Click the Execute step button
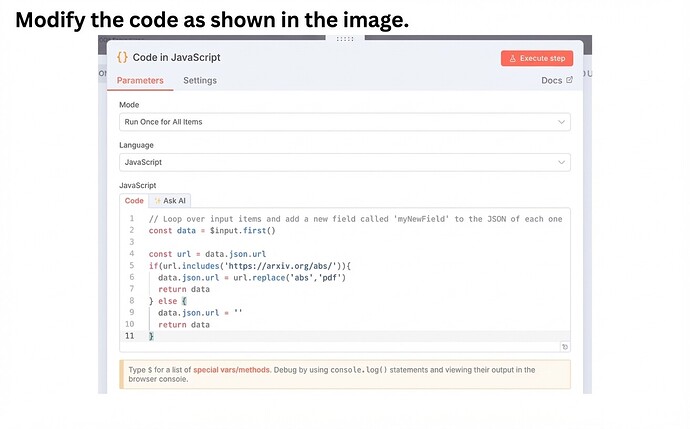The image size is (690, 429). point(536,58)
